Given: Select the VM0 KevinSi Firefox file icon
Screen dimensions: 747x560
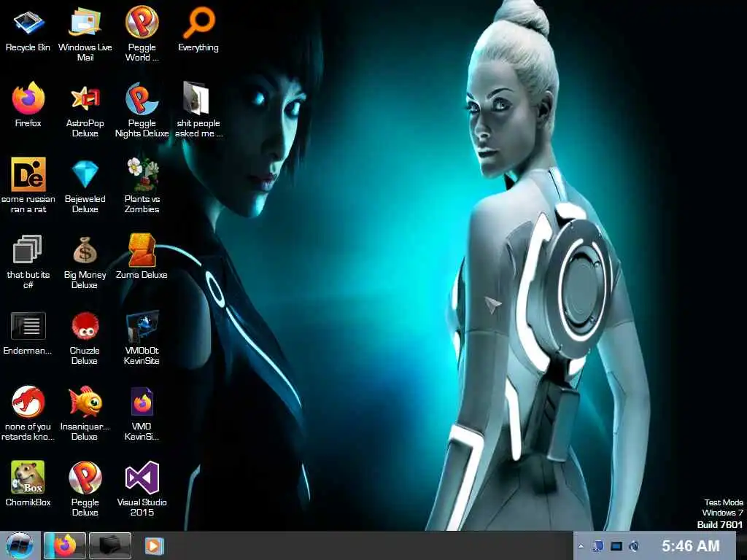Looking at the screenshot, I should [x=142, y=413].
